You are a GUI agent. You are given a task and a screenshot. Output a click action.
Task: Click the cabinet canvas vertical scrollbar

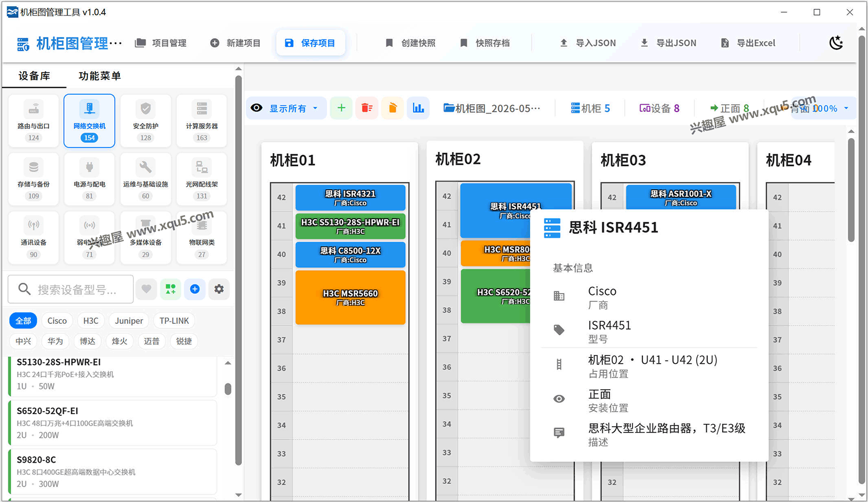pos(851,189)
